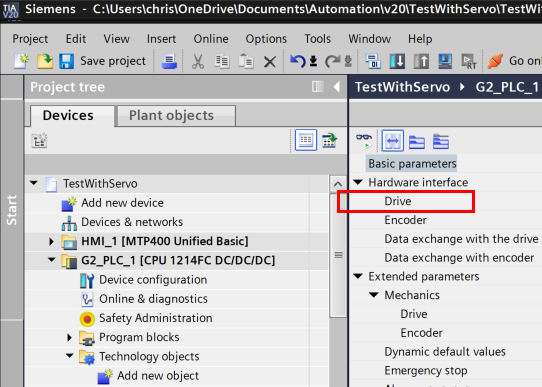Collapse Project tree with left arrow
542x387 pixels.
click(x=337, y=87)
